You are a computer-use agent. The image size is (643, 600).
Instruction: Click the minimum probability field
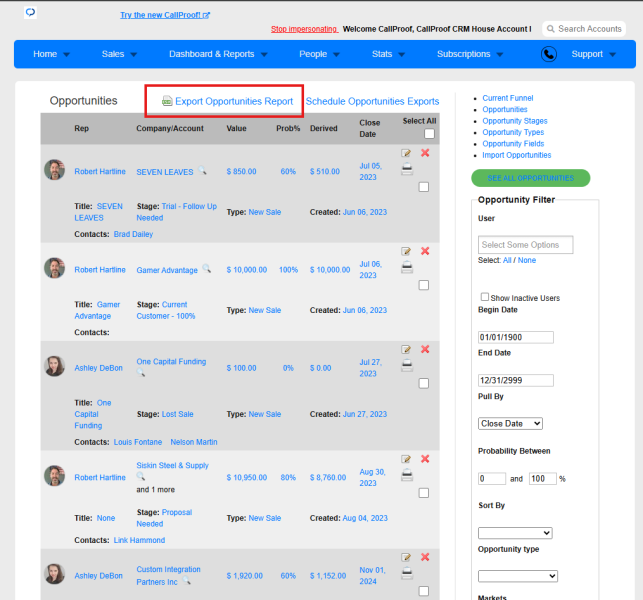(492, 479)
